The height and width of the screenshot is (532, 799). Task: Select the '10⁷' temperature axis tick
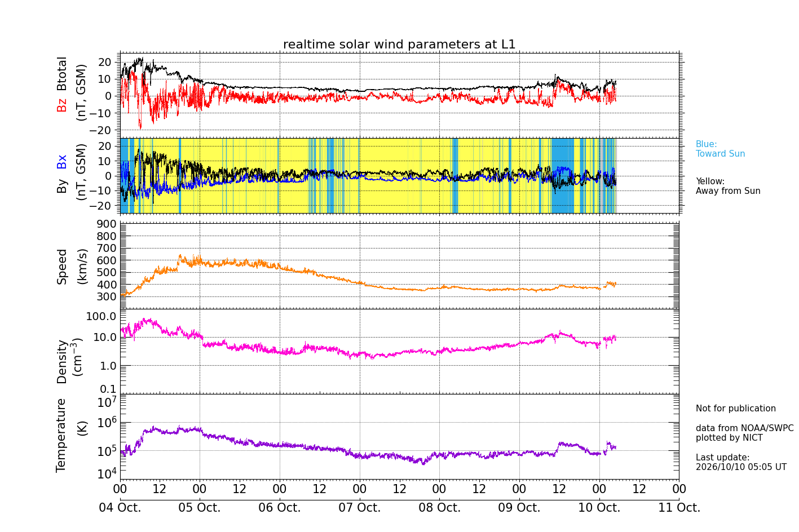coord(107,402)
